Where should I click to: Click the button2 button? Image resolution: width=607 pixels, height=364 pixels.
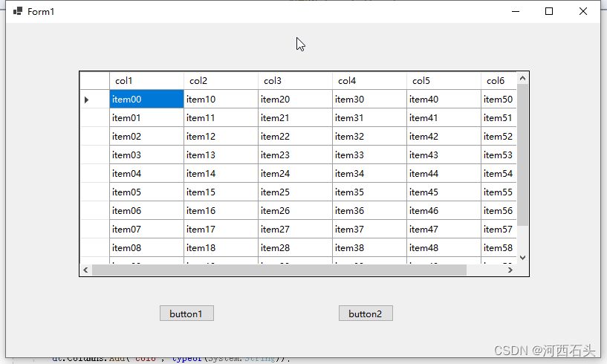pos(366,313)
